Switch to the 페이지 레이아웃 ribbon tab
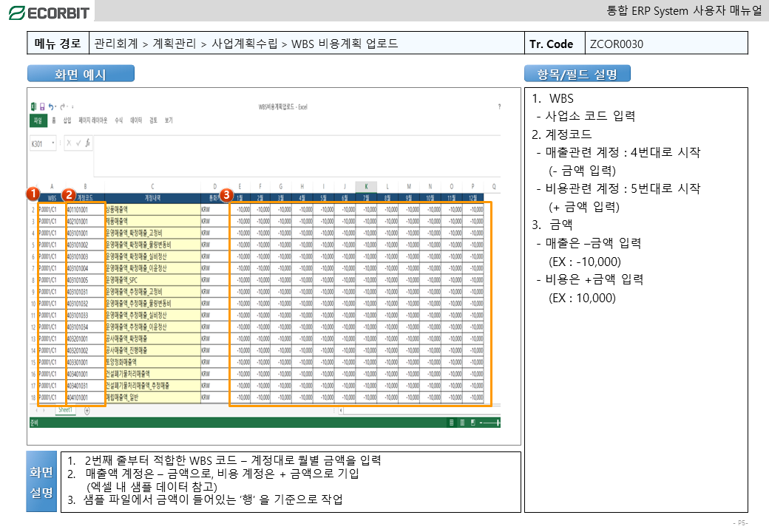Screen dimensions: 769x532 92,120
